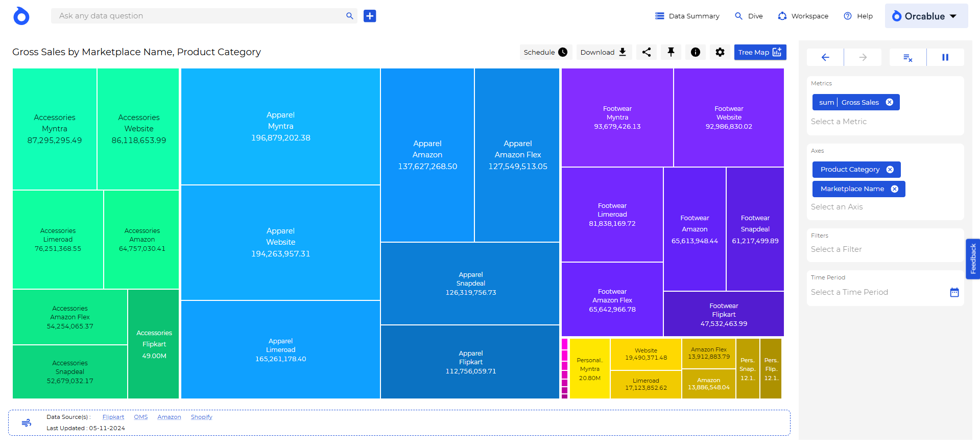Click the Download button
The height and width of the screenshot is (446, 980).
point(604,52)
